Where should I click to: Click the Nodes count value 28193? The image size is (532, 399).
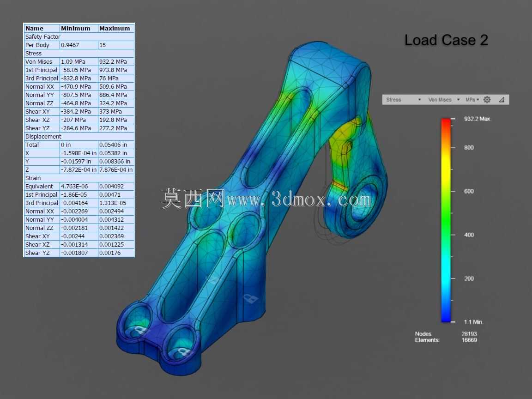[x=469, y=334]
